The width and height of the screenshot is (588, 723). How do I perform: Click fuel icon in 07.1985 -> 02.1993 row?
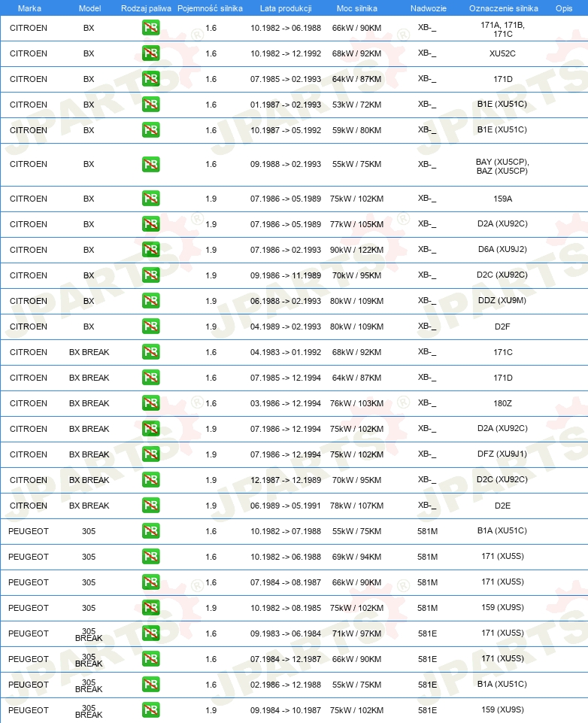[150, 79]
